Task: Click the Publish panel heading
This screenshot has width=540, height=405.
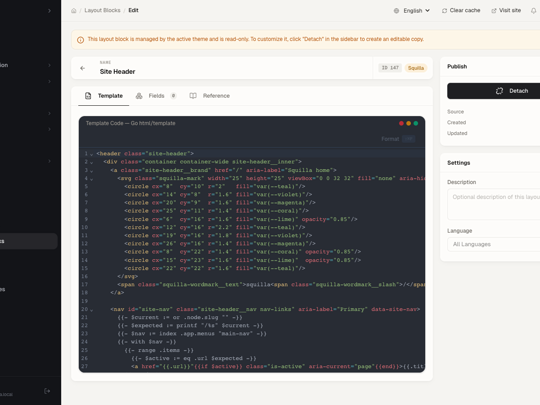Action: pyautogui.click(x=457, y=66)
